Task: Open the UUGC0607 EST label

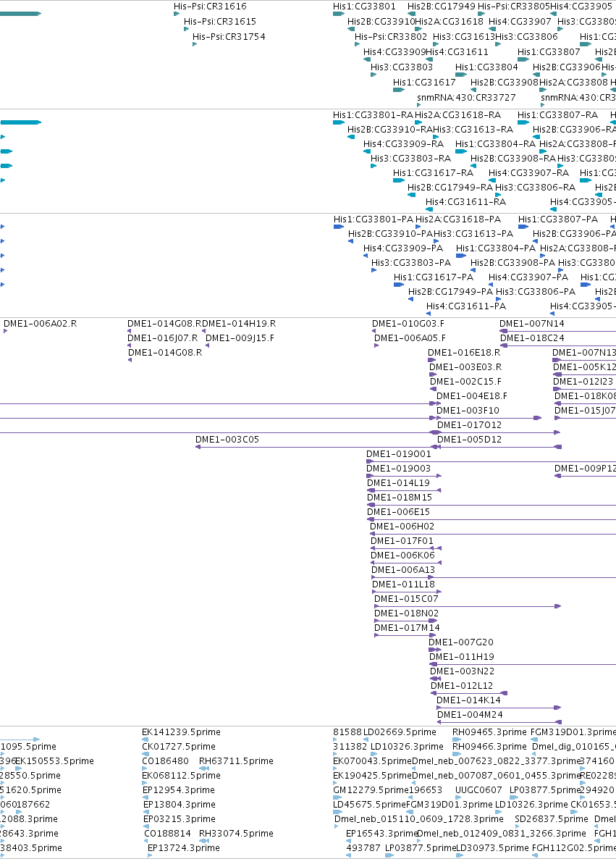Action: pos(478,790)
